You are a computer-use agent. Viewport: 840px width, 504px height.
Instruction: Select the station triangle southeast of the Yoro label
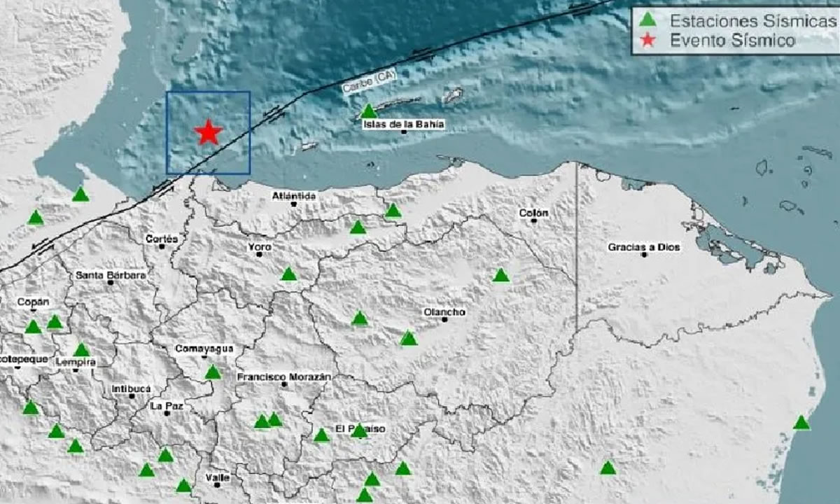point(288,274)
